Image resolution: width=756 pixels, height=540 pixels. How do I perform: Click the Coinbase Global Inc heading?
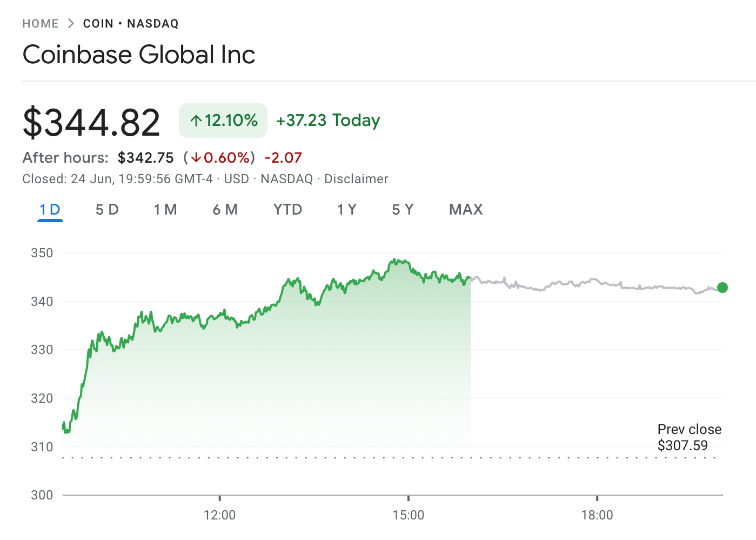(x=139, y=55)
